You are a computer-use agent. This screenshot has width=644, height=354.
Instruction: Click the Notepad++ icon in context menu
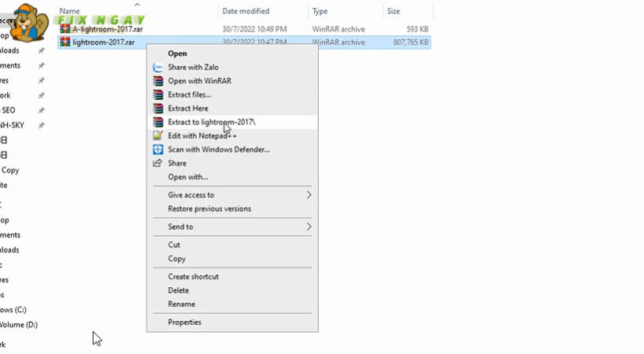pos(157,136)
